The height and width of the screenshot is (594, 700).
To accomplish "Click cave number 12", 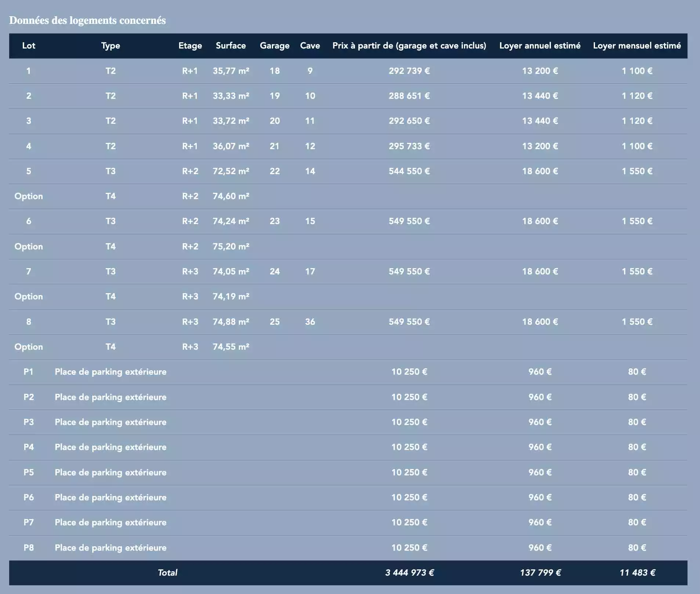I will 310,146.
